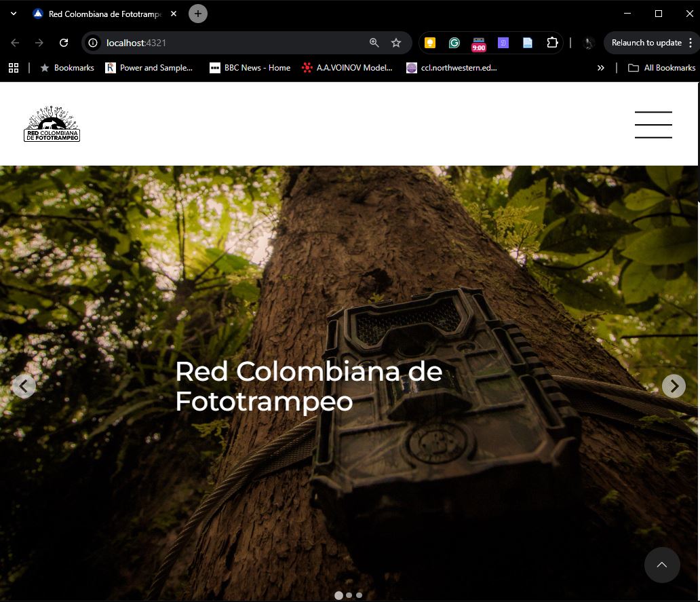
Task: Open the browser profile avatar
Action: tap(589, 43)
